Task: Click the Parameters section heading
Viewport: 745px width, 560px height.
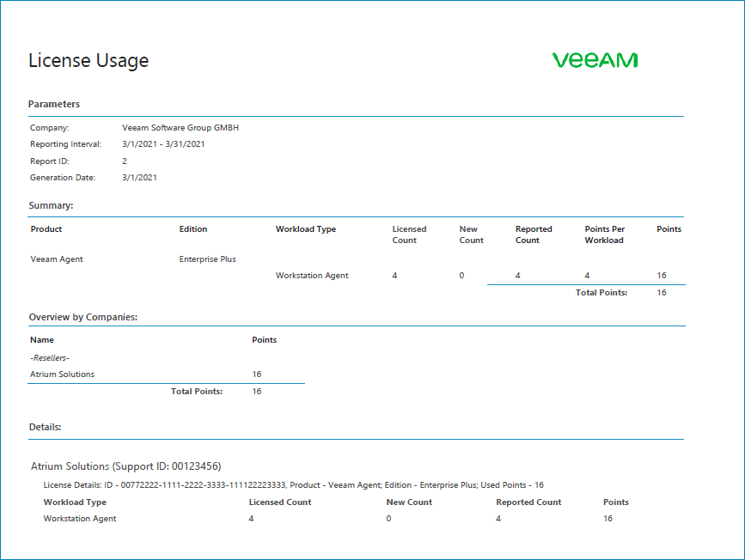Action: tap(53, 104)
